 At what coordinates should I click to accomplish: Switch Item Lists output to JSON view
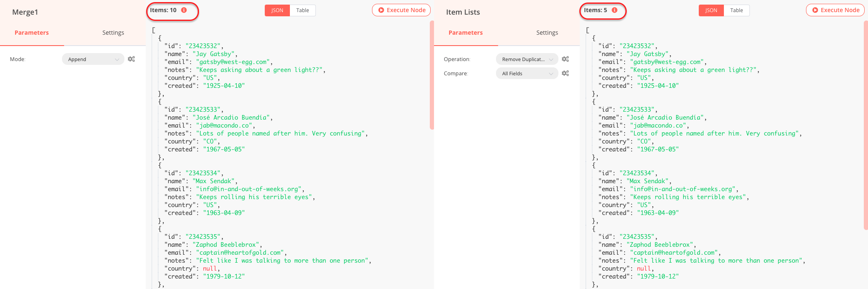(x=711, y=10)
